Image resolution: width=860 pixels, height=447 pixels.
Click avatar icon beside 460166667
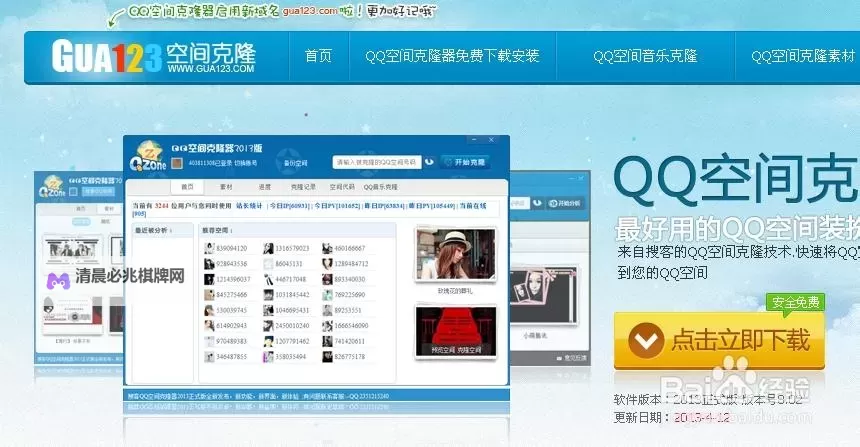point(327,248)
